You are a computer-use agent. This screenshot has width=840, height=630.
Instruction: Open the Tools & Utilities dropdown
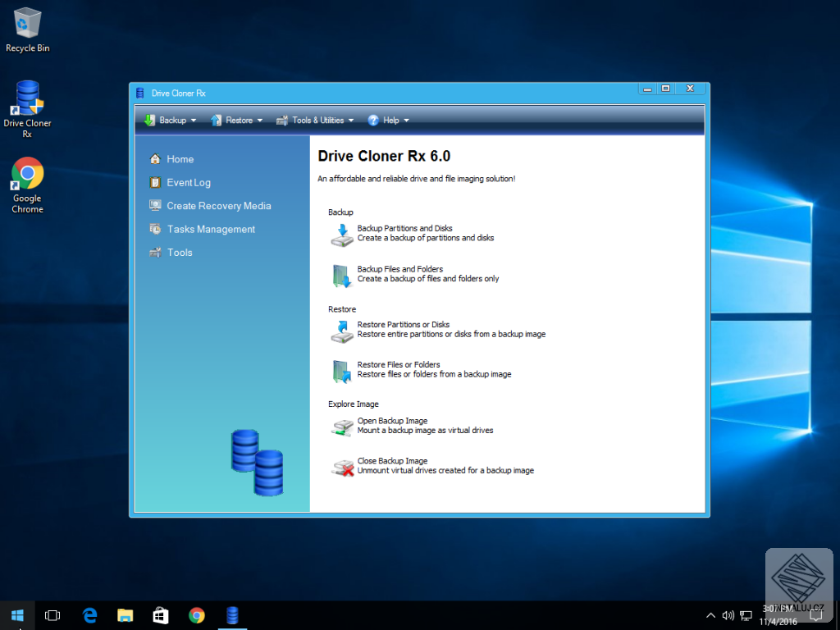click(315, 120)
